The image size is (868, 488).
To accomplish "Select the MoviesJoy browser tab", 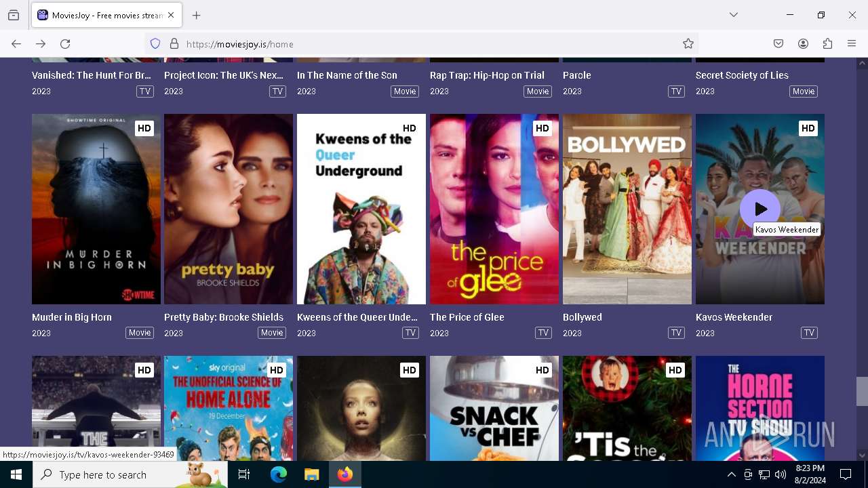I will [106, 15].
